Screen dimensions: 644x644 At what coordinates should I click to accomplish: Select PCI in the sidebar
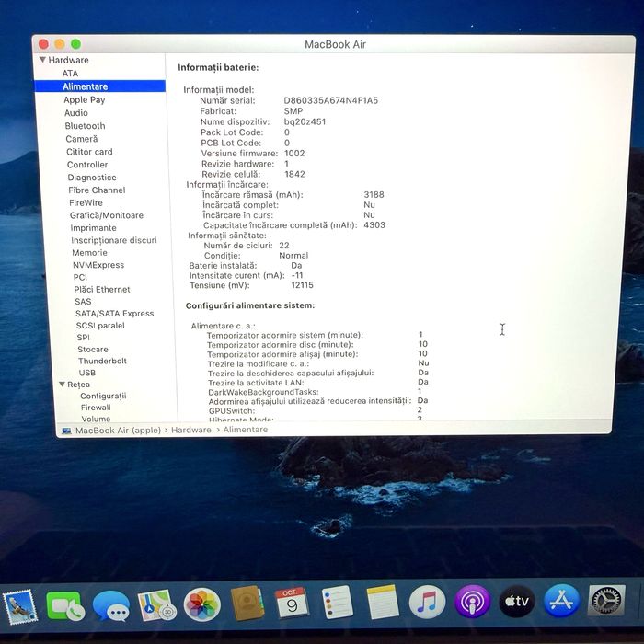(80, 277)
